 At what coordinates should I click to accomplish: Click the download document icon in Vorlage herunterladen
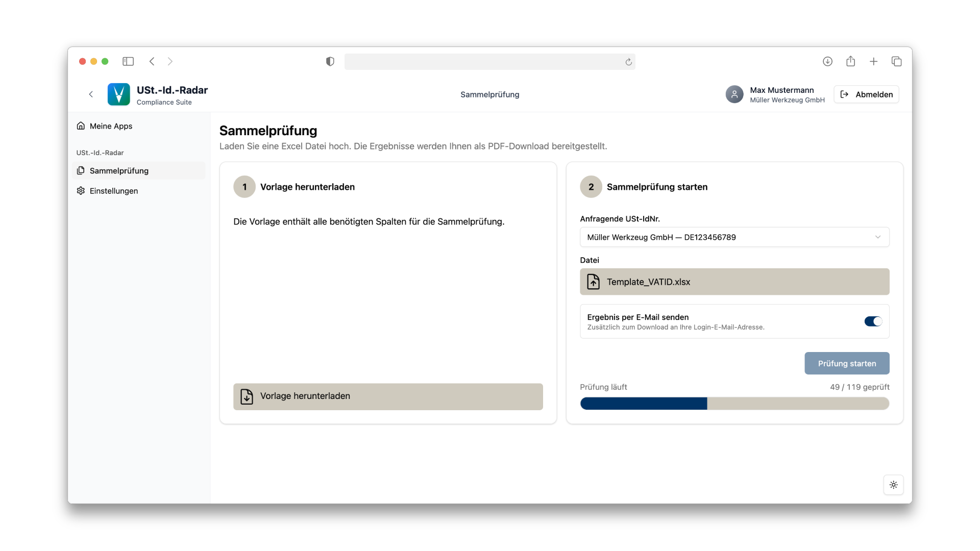tap(247, 396)
